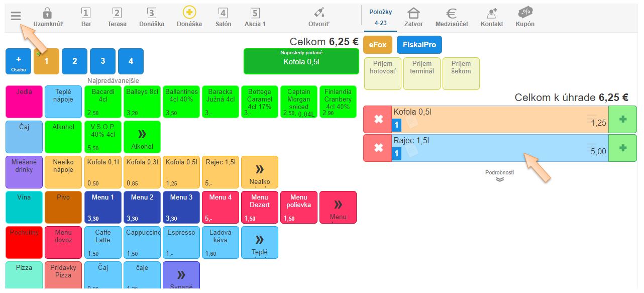The image size is (644, 293).
Task: Increase Rajec 1,5l quantity with plus
Action: point(622,148)
